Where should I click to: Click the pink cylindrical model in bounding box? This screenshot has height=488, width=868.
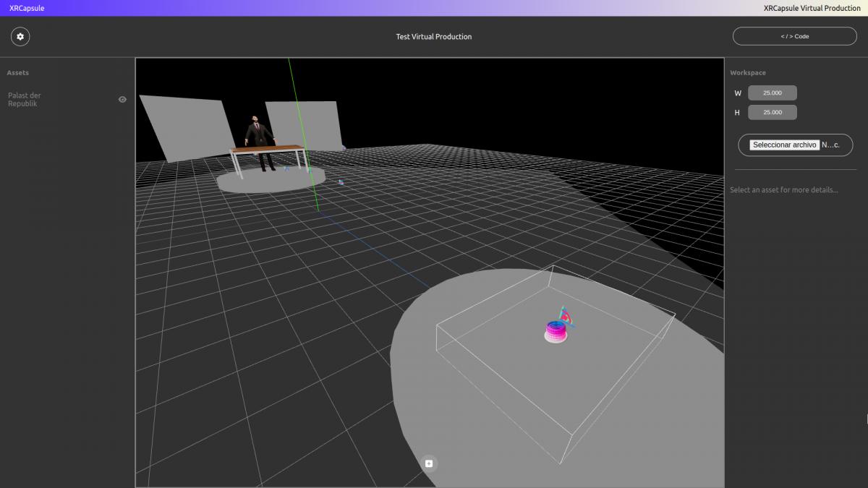click(555, 332)
